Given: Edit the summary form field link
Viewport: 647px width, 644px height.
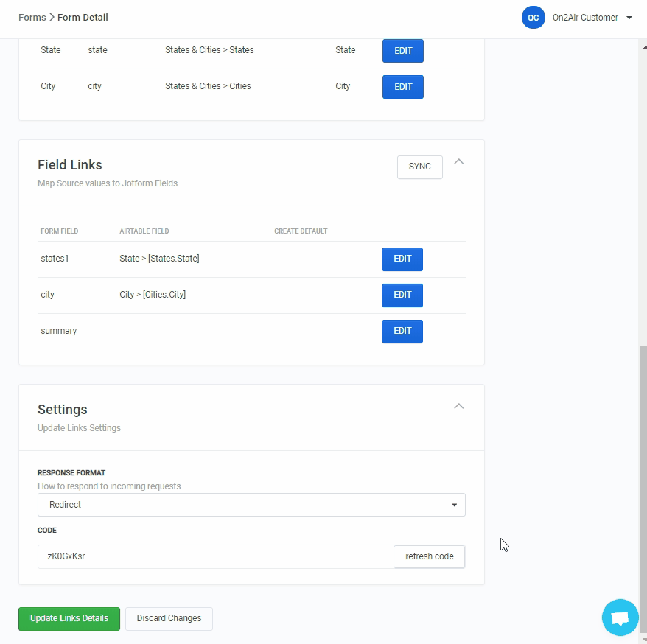Looking at the screenshot, I should (402, 331).
